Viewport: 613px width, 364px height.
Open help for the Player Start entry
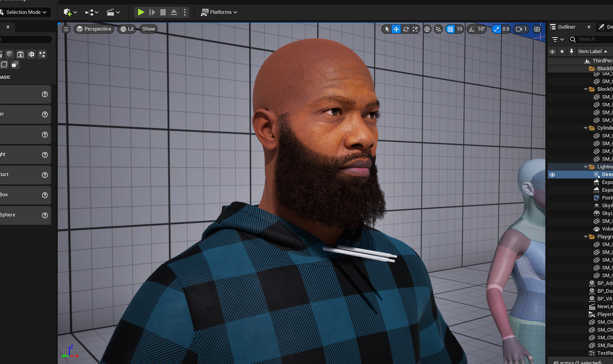click(x=45, y=175)
